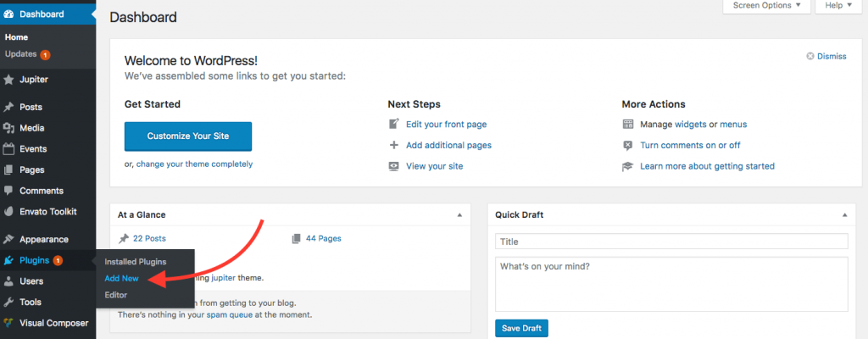Click the jupiter theme link
The image size is (868, 339).
tap(223, 278)
